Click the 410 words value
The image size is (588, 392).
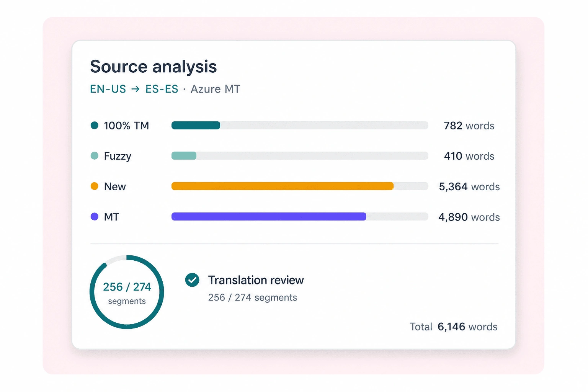coord(469,156)
